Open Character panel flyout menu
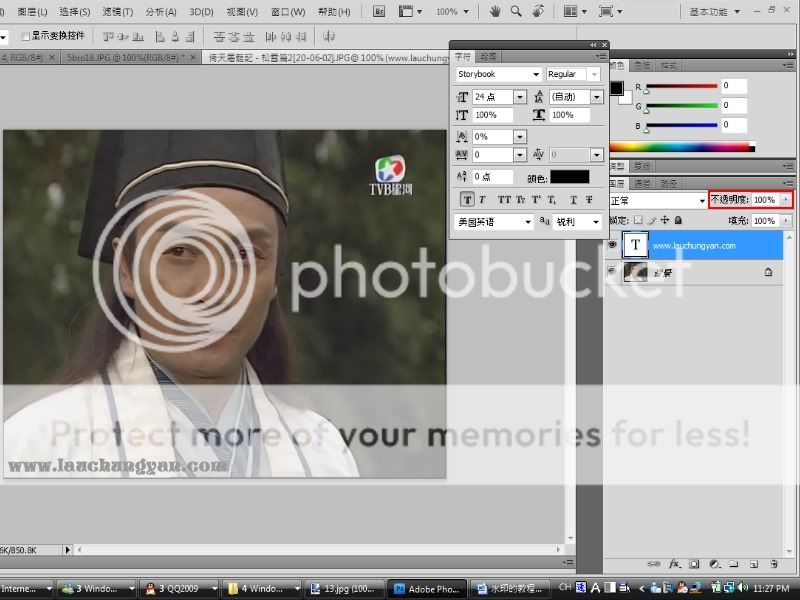Viewport: 800px width, 600px height. tap(601, 57)
